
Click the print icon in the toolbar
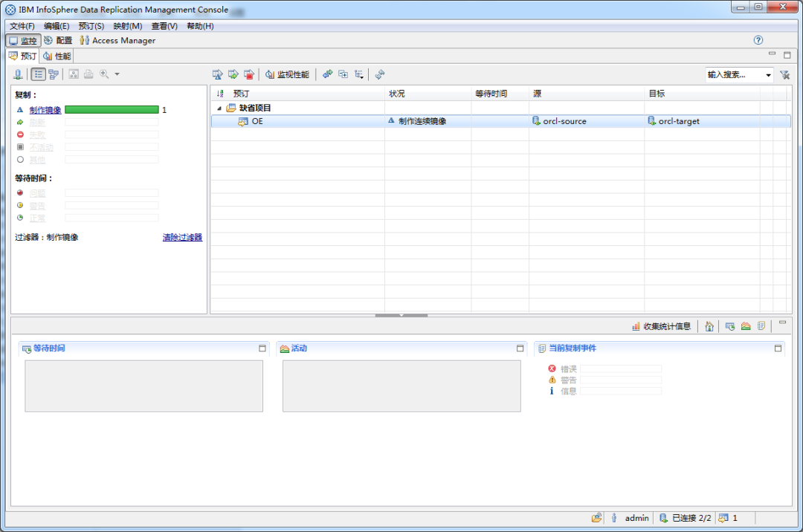click(x=88, y=75)
